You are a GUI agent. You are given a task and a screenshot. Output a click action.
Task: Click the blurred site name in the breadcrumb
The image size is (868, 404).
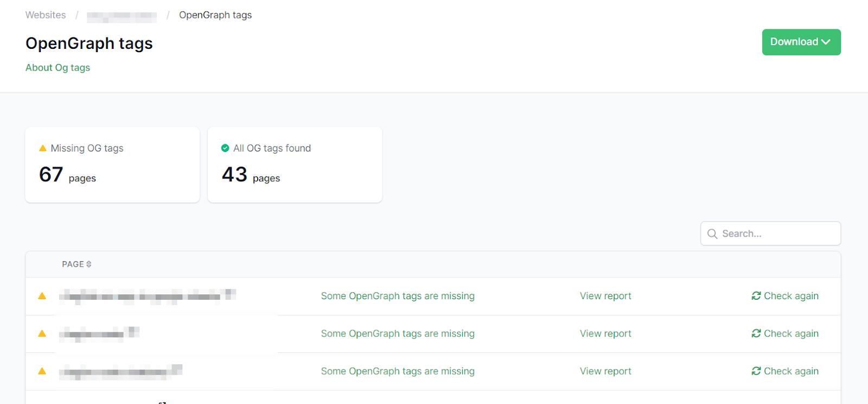122,17
